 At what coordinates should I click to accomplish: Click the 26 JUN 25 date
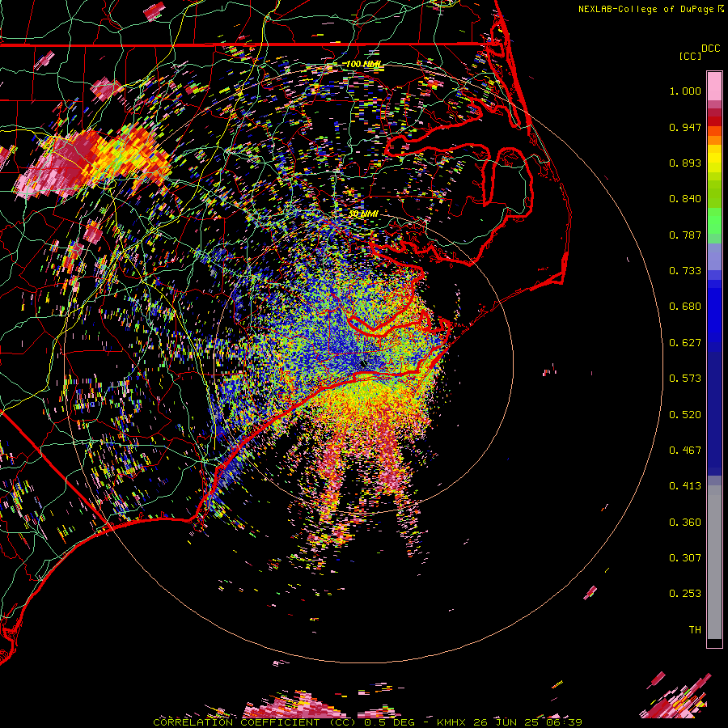pos(505,722)
